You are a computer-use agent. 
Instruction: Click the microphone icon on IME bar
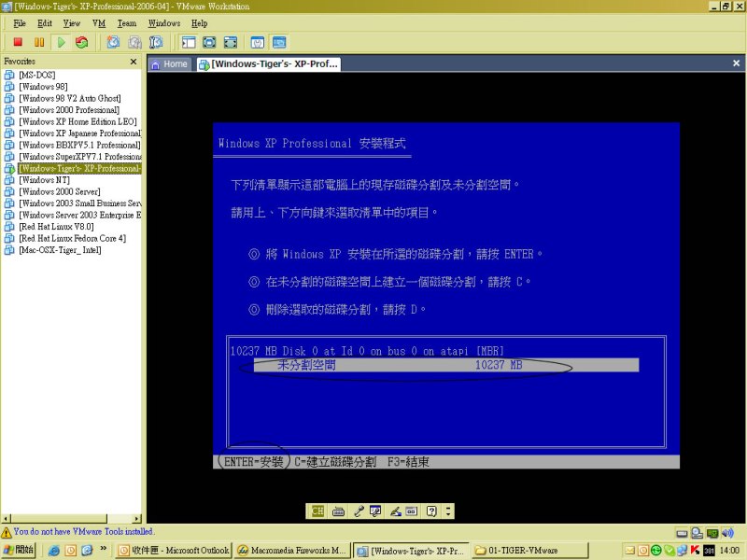pyautogui.click(x=359, y=511)
